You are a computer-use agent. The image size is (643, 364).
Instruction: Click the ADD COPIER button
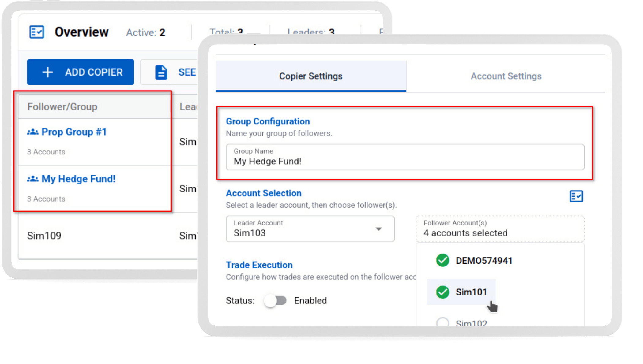click(x=81, y=72)
